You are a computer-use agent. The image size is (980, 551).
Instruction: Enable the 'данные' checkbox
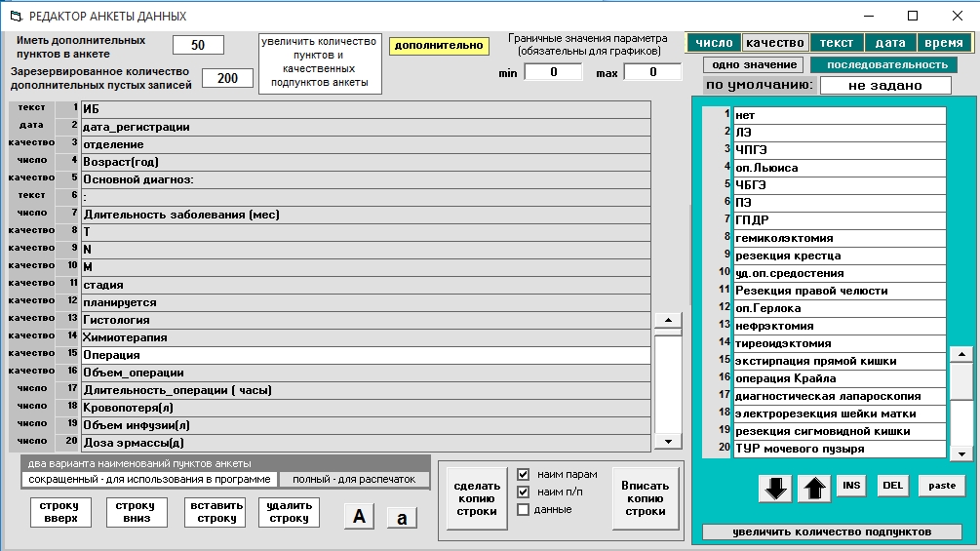point(524,509)
